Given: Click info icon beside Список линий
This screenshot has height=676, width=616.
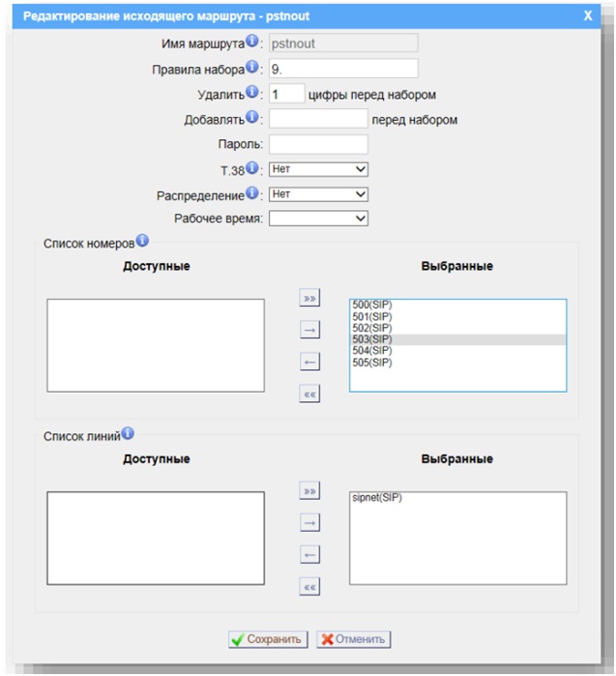Looking at the screenshot, I should coord(128,434).
